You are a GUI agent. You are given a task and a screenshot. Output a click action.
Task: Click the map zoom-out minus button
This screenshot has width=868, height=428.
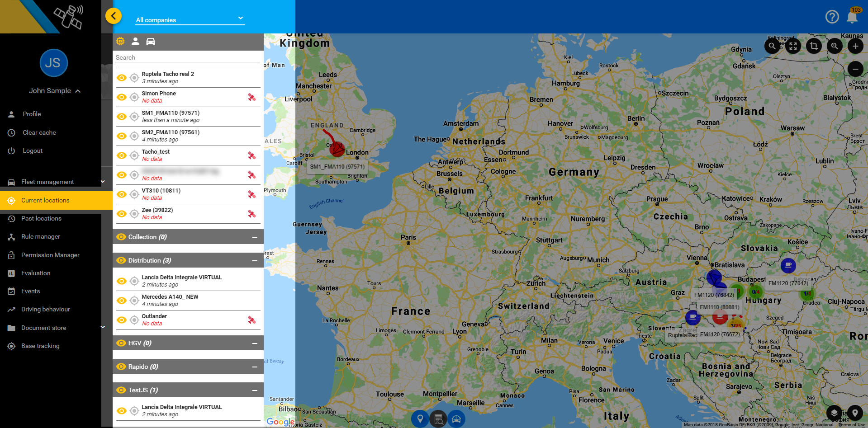pyautogui.click(x=855, y=69)
